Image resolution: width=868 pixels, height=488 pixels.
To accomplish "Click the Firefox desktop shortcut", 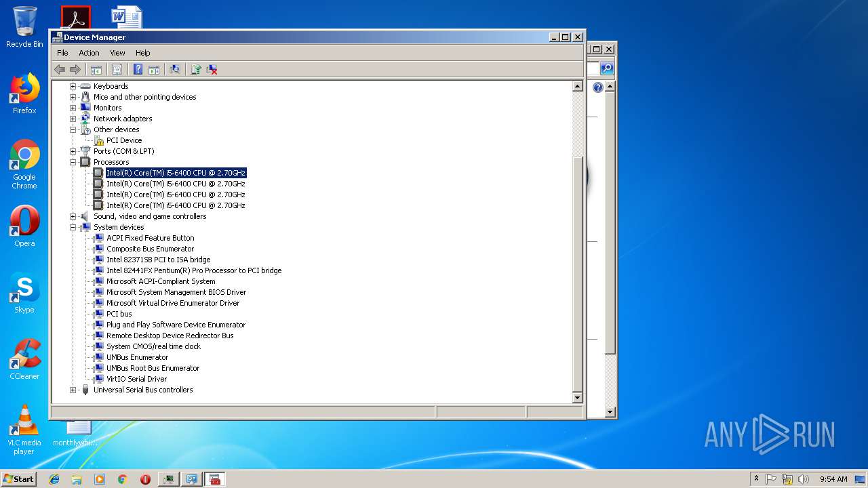I will click(24, 94).
